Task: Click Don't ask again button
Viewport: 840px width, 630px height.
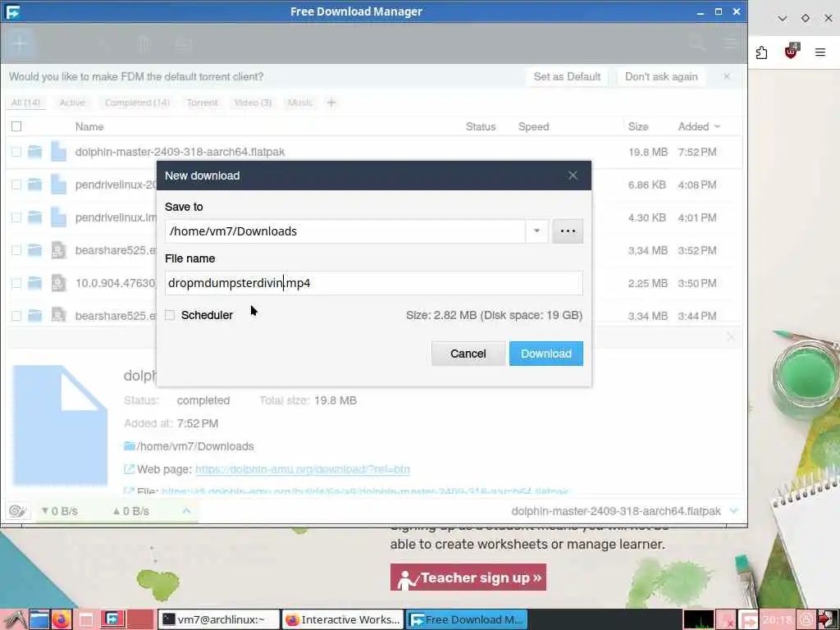Action: click(x=661, y=76)
